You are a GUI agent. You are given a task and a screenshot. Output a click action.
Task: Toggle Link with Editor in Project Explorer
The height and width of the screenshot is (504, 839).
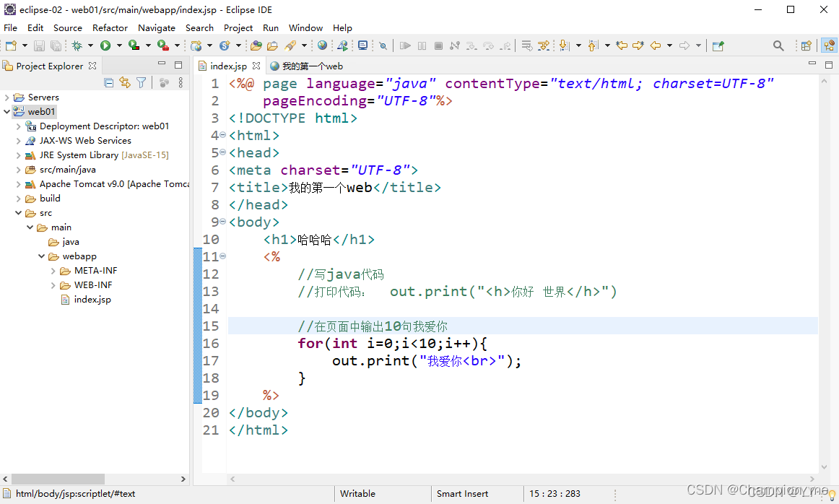[x=125, y=82]
